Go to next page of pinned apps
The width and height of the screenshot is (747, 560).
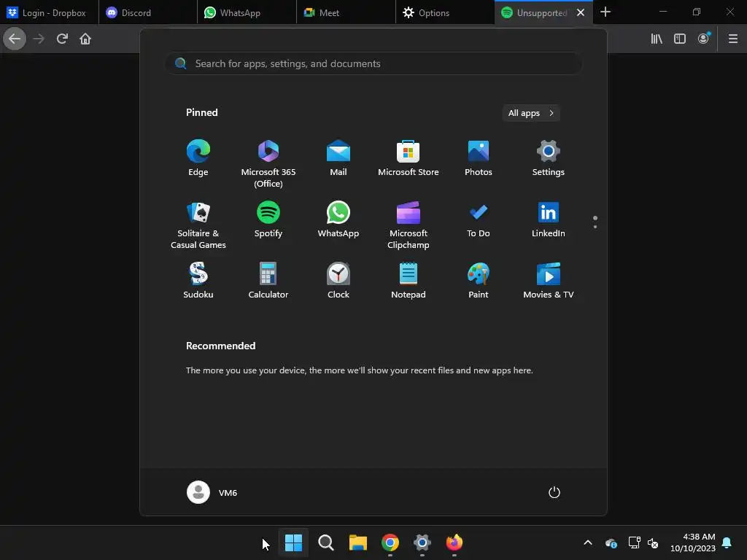tap(595, 226)
